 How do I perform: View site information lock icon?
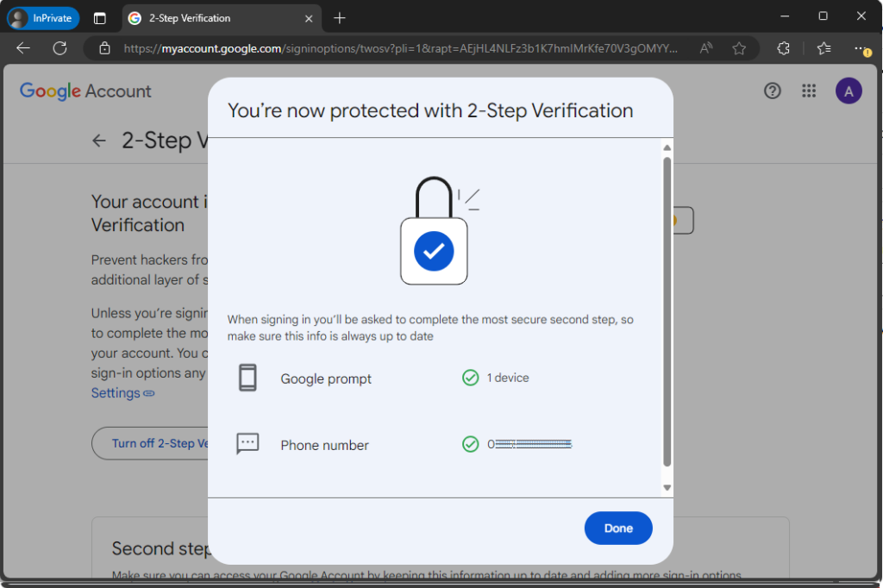(105, 48)
